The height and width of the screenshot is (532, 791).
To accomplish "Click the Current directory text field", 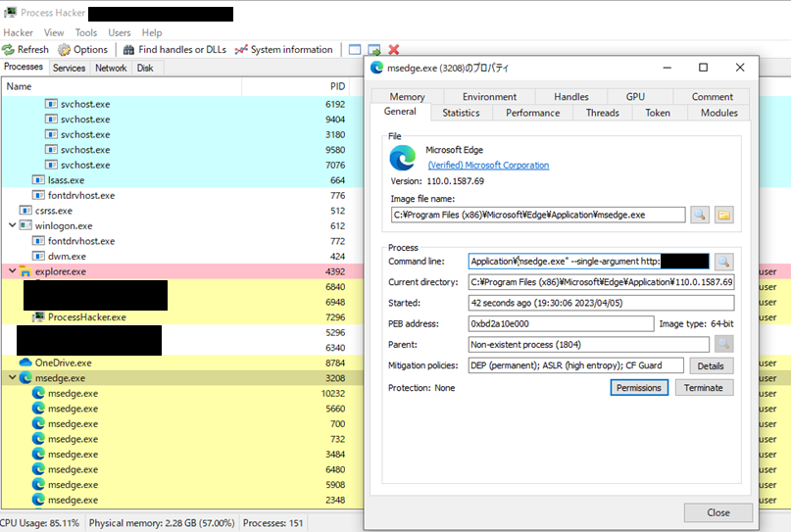I will coord(601,282).
